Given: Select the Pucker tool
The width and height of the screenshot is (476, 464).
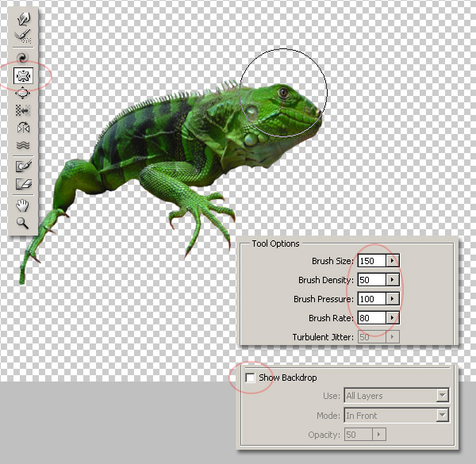Looking at the screenshot, I should [x=23, y=75].
